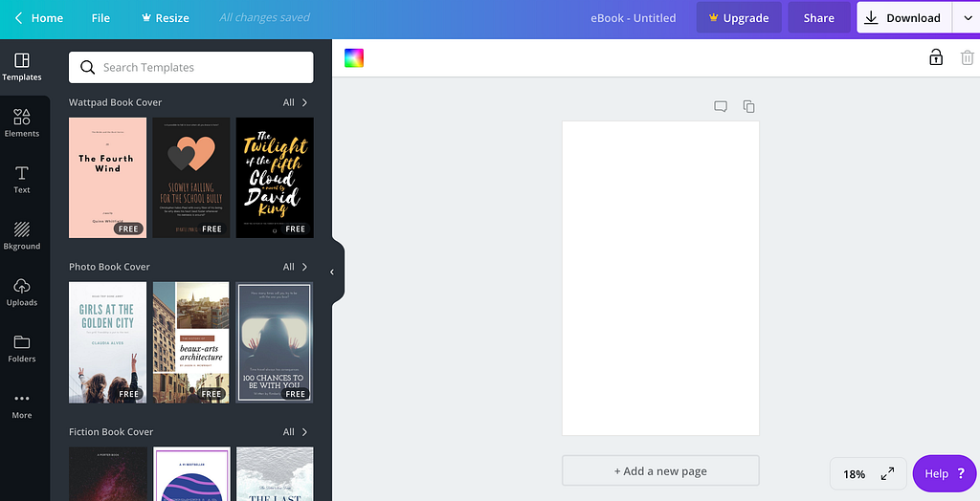Click the blank white page canvas
Screen dimensions: 980x501
(x=660, y=278)
